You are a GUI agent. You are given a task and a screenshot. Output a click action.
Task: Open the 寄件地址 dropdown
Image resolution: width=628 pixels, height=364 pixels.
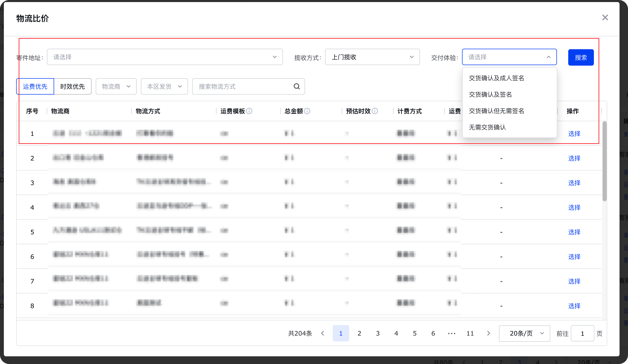coord(165,57)
